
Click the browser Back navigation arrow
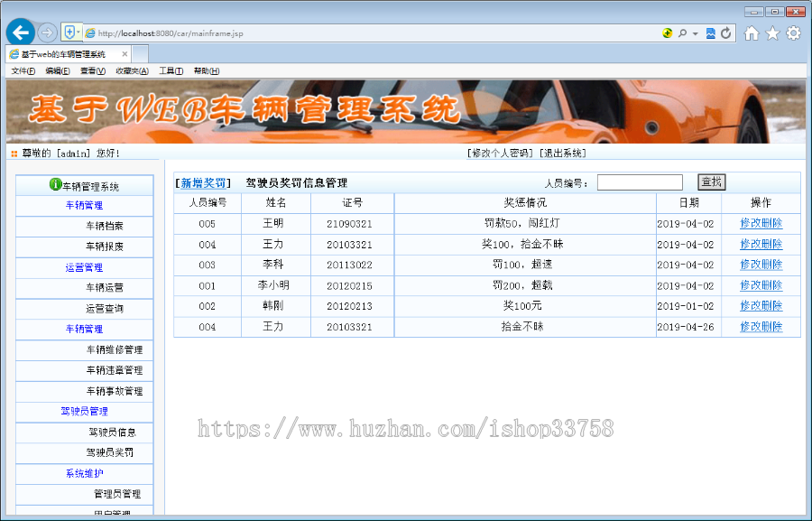click(x=21, y=32)
